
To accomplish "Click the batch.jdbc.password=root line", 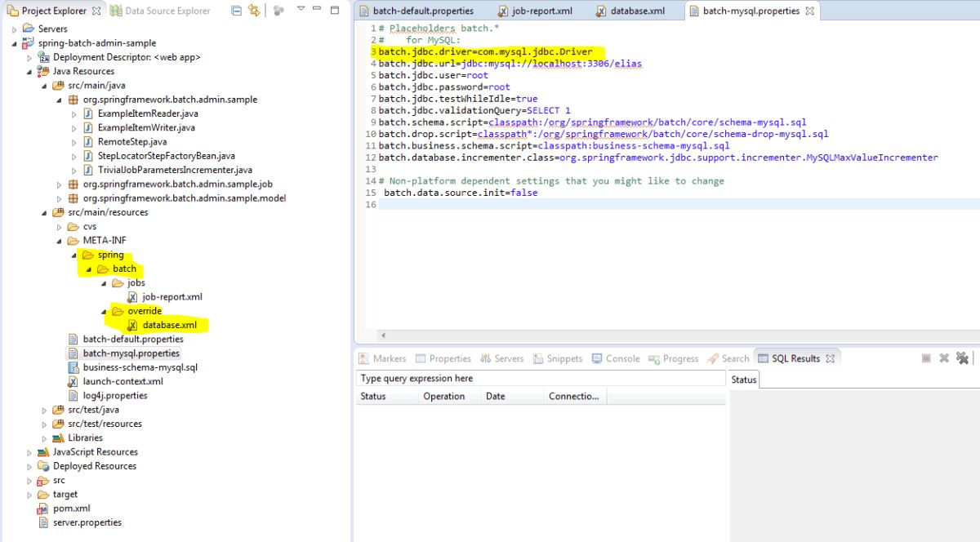I will click(x=444, y=87).
